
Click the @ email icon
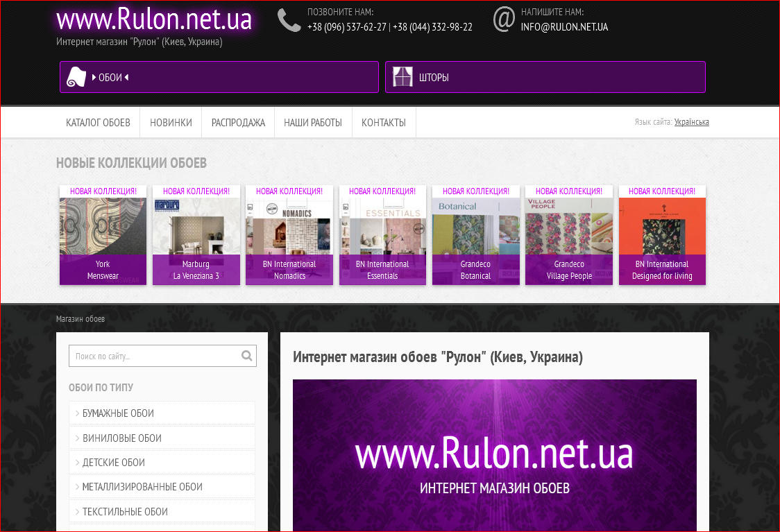coord(504,19)
